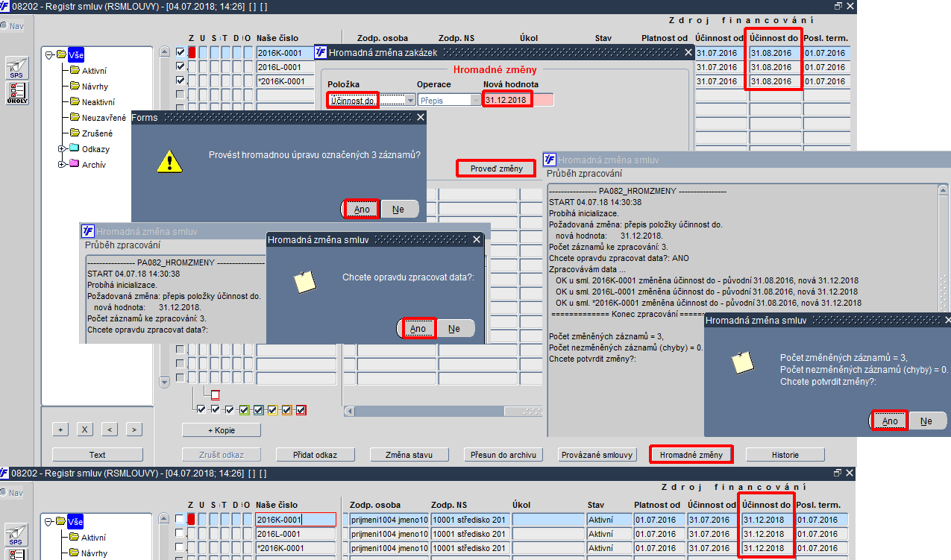Toggle the green-bordered filter checkbox

(244, 410)
